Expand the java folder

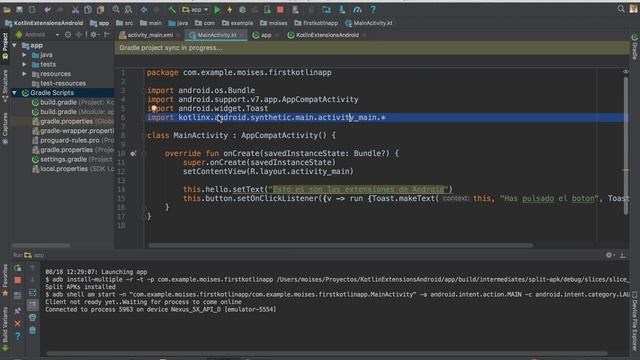pyautogui.click(x=24, y=55)
